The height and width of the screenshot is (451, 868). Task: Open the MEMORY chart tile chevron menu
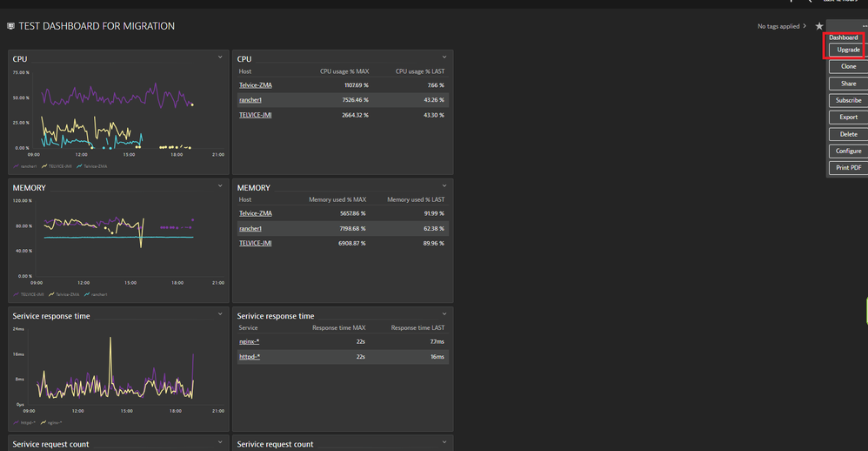pyautogui.click(x=220, y=185)
